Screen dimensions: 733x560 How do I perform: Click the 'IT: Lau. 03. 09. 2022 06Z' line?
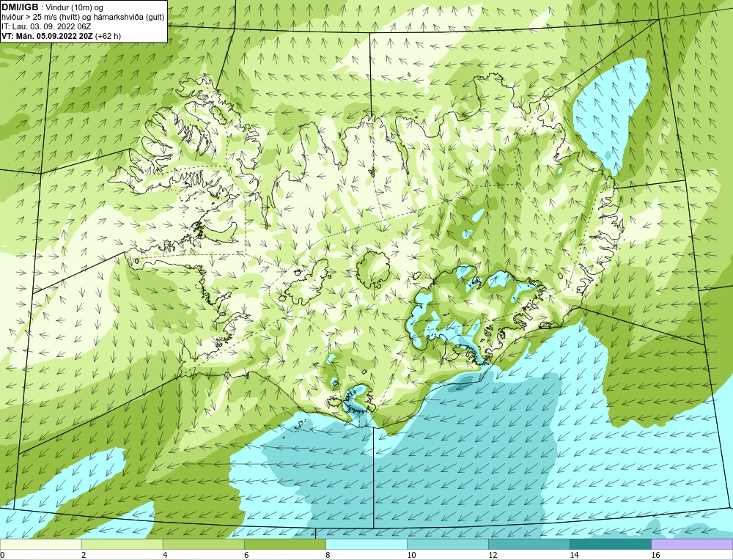45,26
